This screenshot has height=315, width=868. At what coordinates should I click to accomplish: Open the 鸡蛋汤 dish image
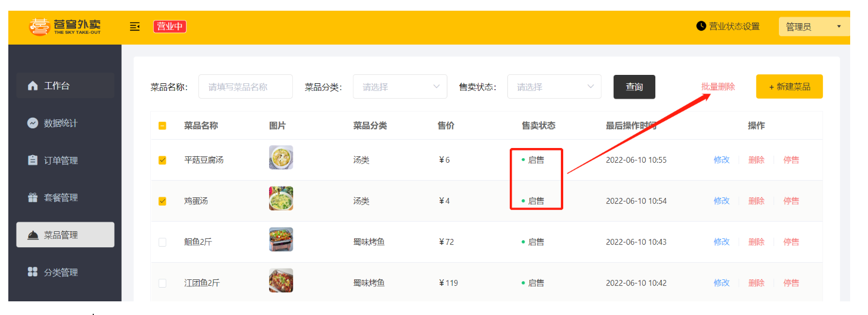pos(281,199)
